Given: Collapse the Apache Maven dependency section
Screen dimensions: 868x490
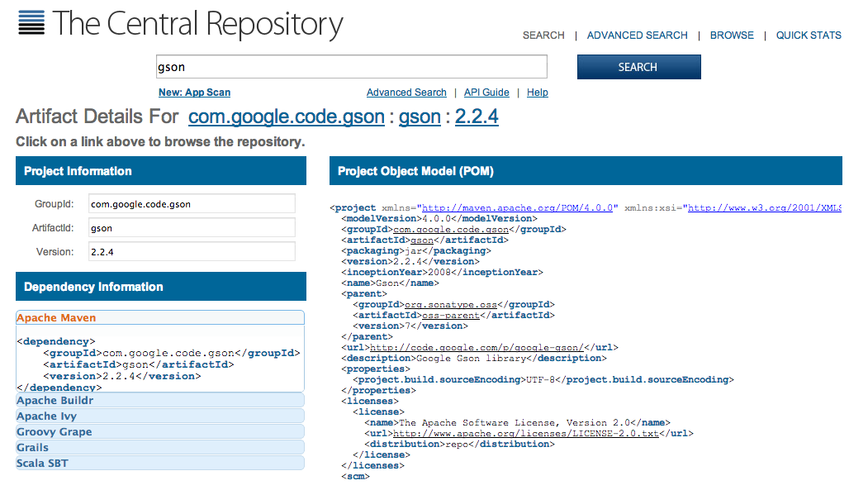Looking at the screenshot, I should (160, 318).
